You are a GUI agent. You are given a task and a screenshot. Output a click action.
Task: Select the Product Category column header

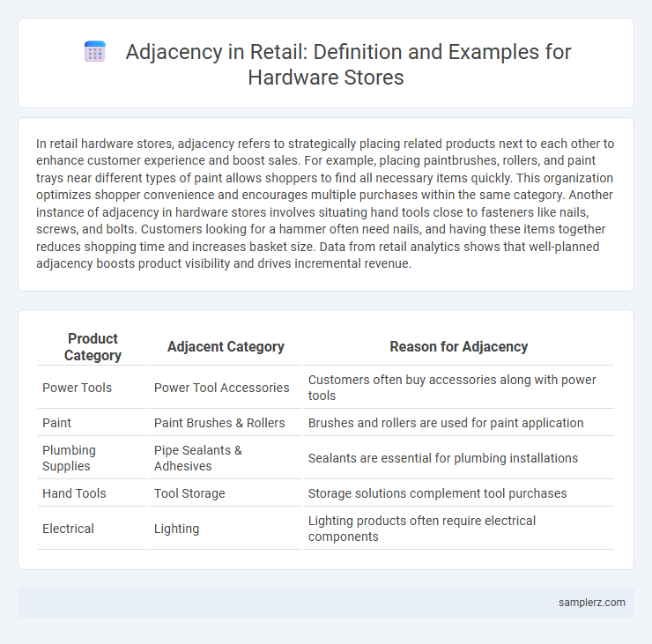93,347
